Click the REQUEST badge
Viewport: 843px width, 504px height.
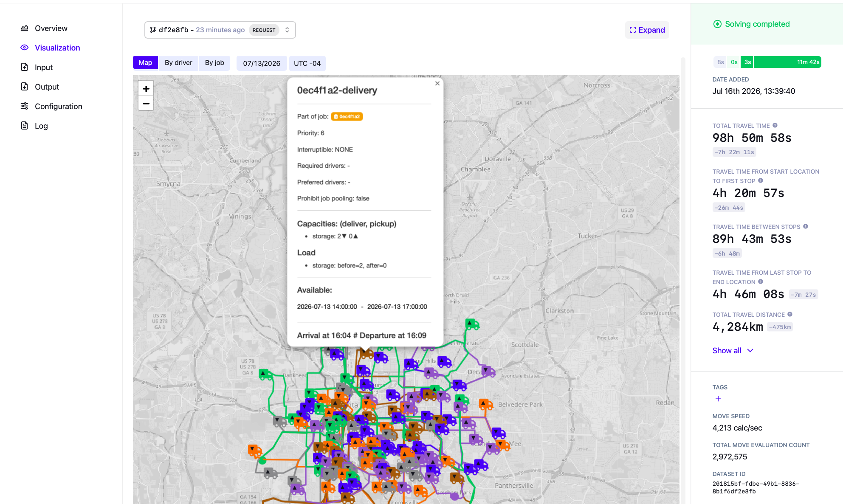pos(264,30)
